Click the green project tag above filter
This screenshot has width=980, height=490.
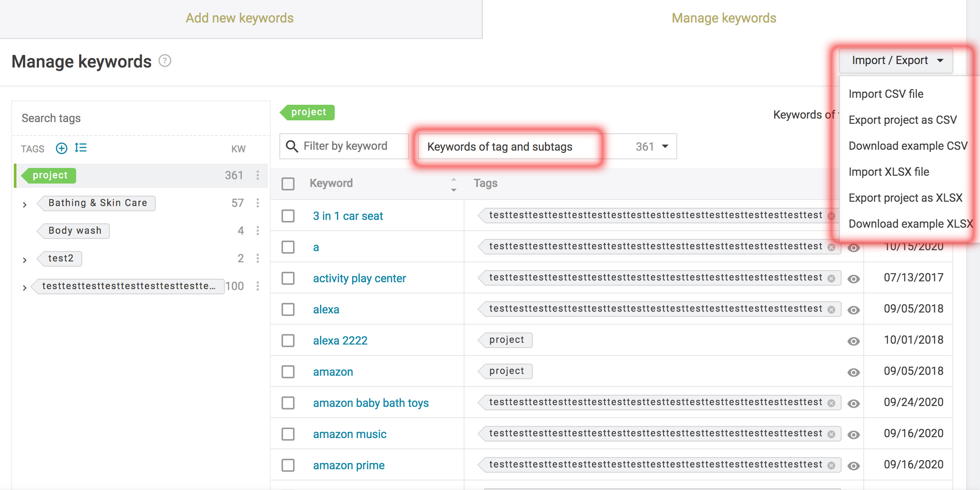coord(307,112)
